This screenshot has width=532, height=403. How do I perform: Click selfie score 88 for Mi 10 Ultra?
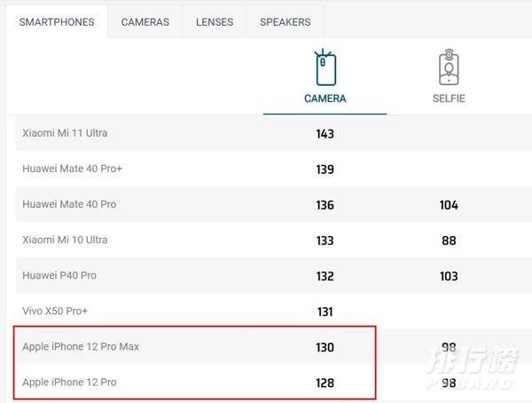pos(449,241)
